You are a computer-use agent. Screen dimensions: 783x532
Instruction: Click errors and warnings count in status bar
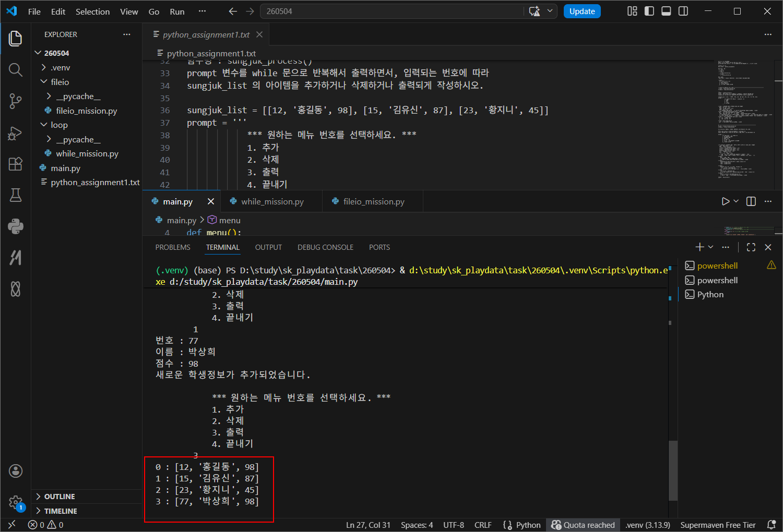point(46,525)
